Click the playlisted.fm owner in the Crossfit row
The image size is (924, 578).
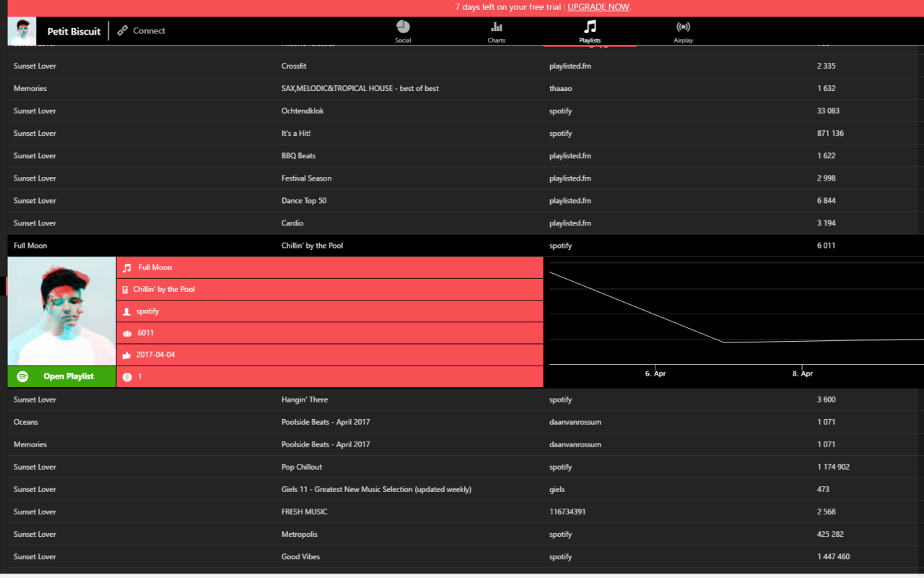click(x=570, y=66)
